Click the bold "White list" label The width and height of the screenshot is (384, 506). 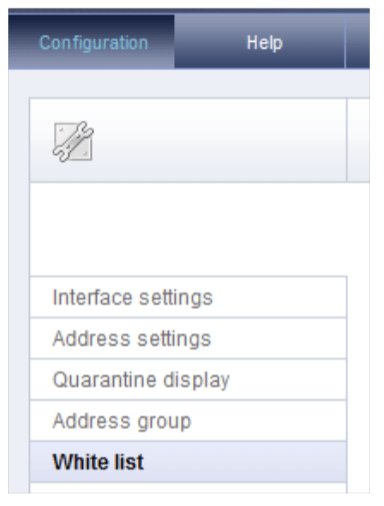click(98, 462)
